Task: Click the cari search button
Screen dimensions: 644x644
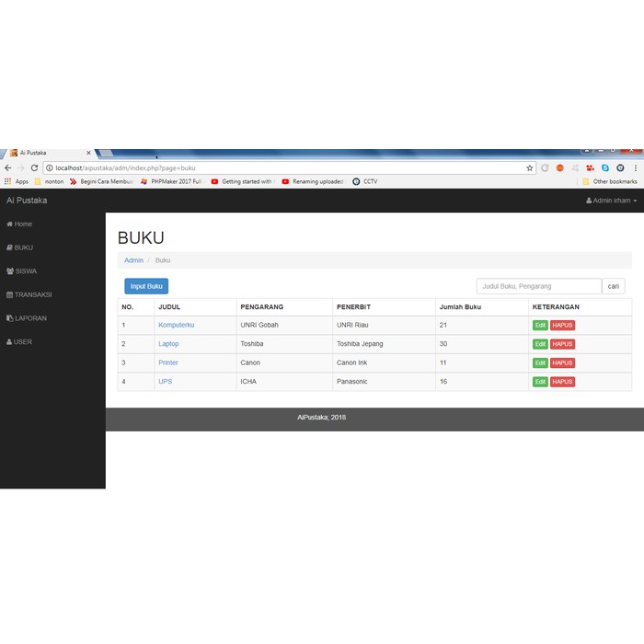Action: tap(614, 286)
